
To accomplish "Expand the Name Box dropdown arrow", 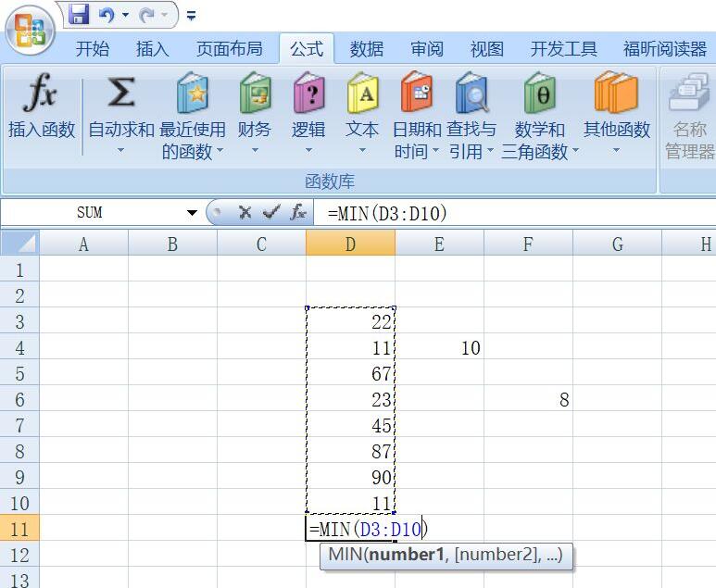I will [x=193, y=213].
